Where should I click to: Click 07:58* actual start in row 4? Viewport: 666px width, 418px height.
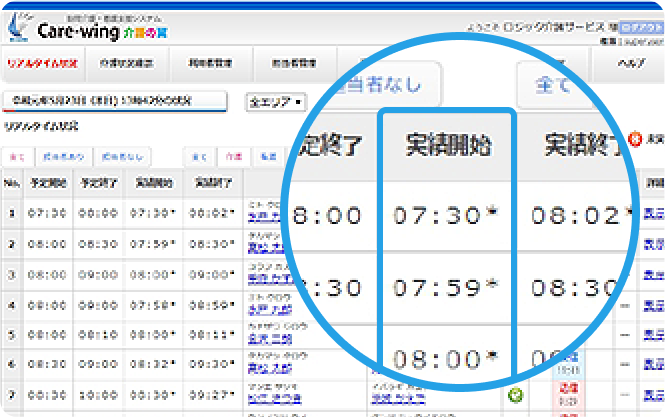tap(153, 305)
